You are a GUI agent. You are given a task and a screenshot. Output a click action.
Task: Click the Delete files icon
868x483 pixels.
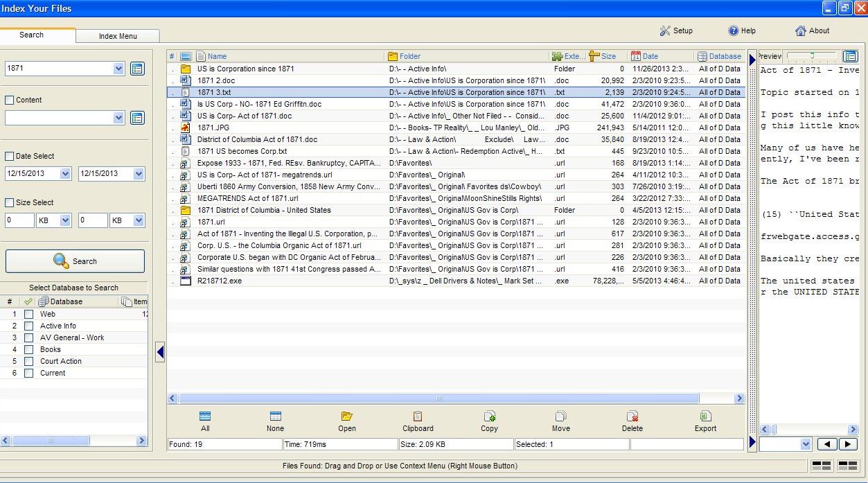[x=632, y=416]
